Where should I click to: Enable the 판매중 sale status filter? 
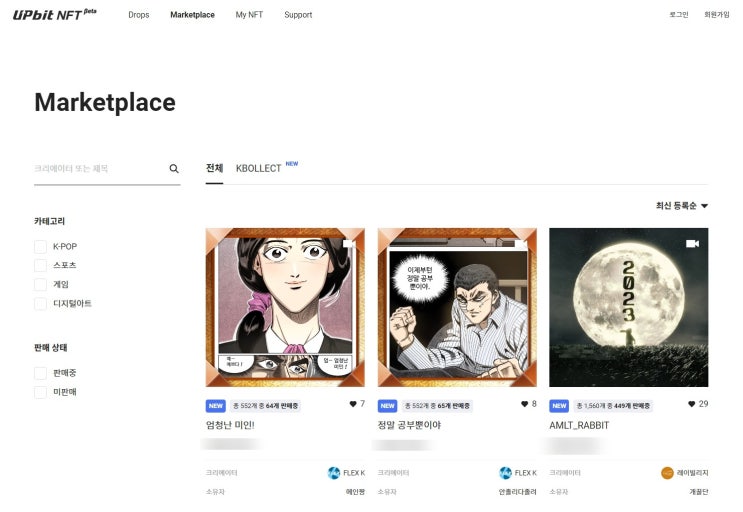(x=40, y=373)
